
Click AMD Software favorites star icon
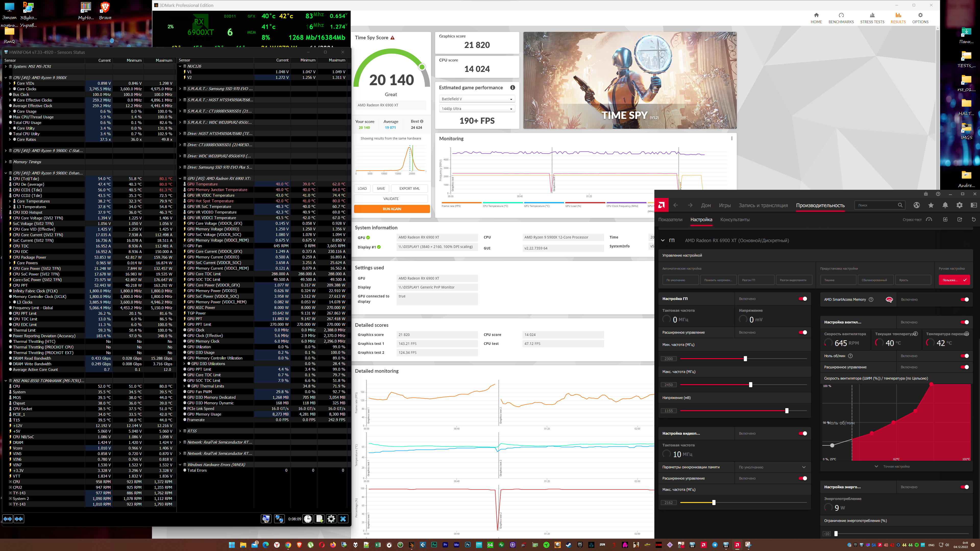coord(930,205)
